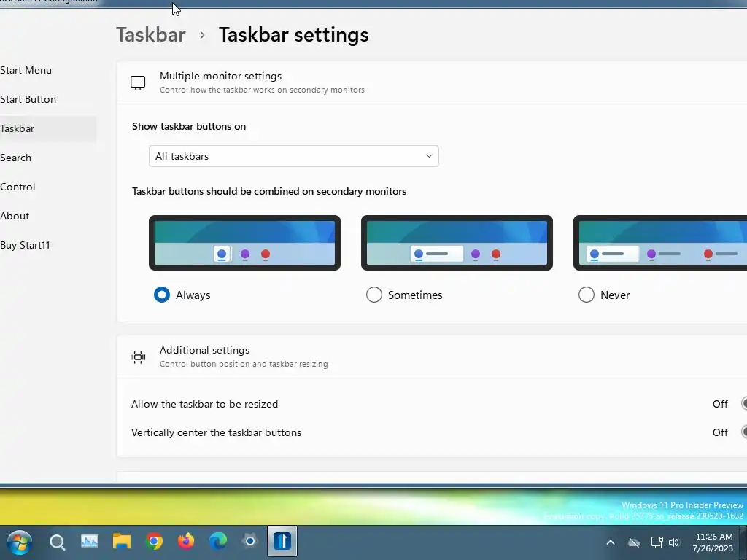Select the Sometimes radio button

coord(374,295)
